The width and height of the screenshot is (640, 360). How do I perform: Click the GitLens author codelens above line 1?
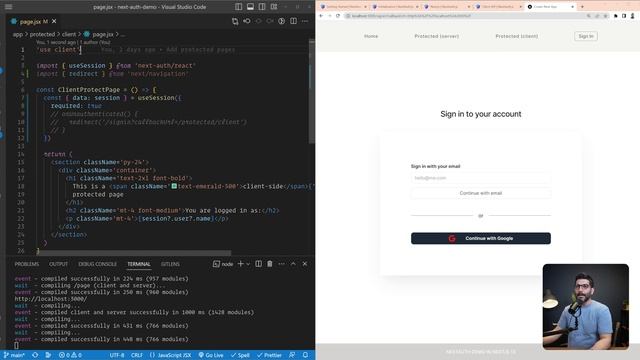click(73, 42)
